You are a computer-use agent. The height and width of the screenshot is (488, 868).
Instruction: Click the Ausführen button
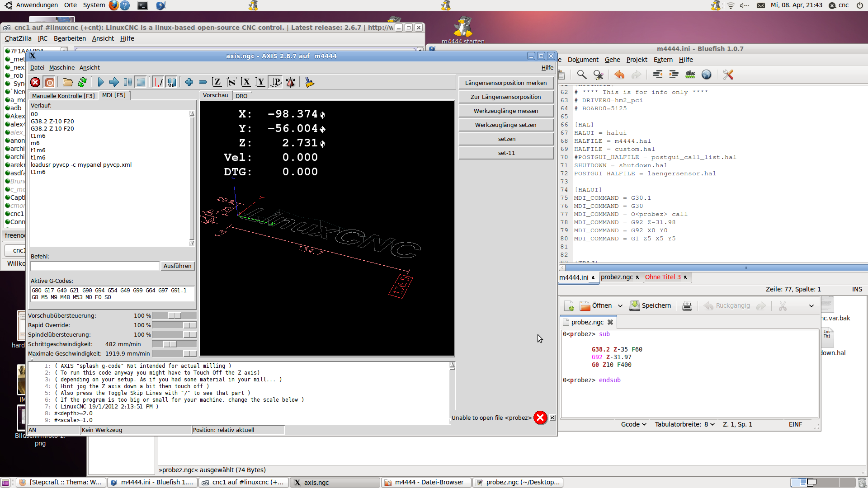coord(177,266)
